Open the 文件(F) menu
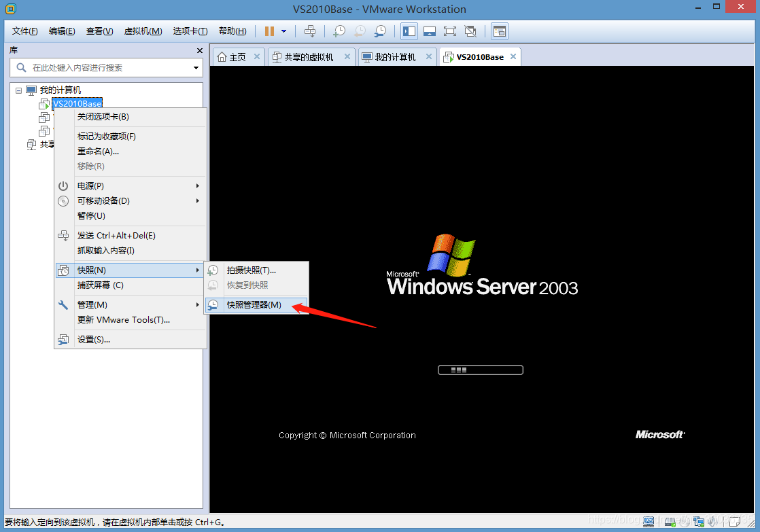Viewport: 760px width, 532px height. click(x=24, y=31)
